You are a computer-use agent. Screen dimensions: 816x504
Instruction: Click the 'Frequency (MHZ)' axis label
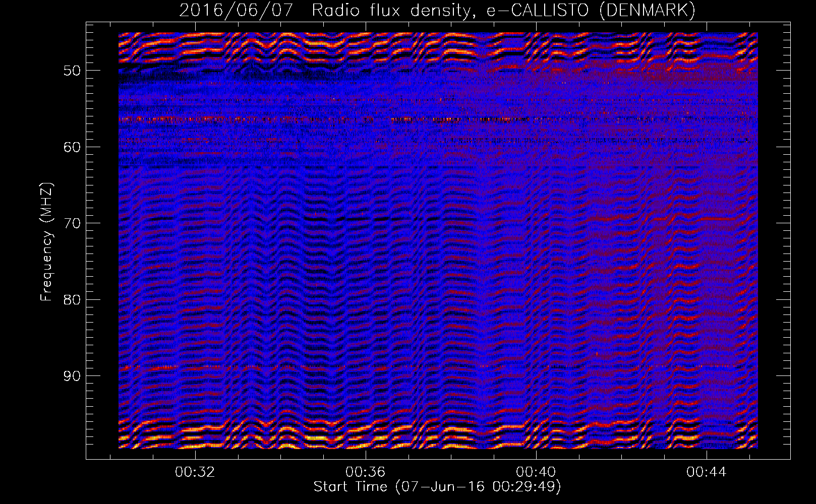click(46, 242)
